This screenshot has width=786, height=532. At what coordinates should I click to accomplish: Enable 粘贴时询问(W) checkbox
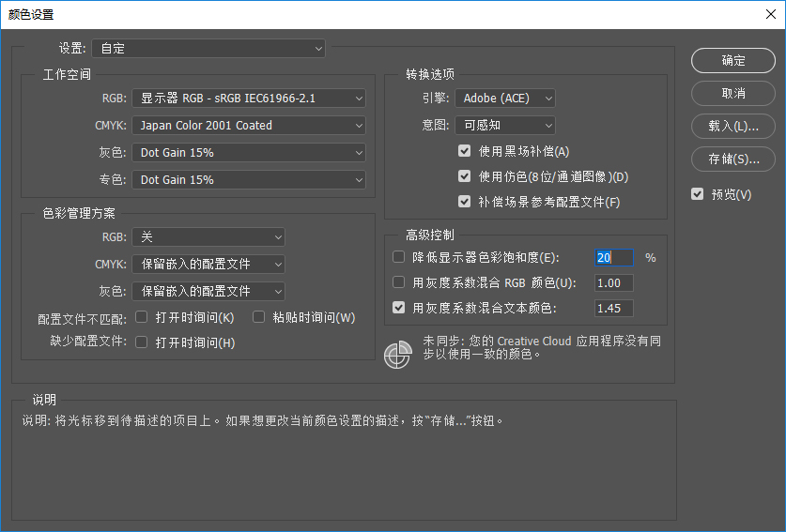[258, 316]
